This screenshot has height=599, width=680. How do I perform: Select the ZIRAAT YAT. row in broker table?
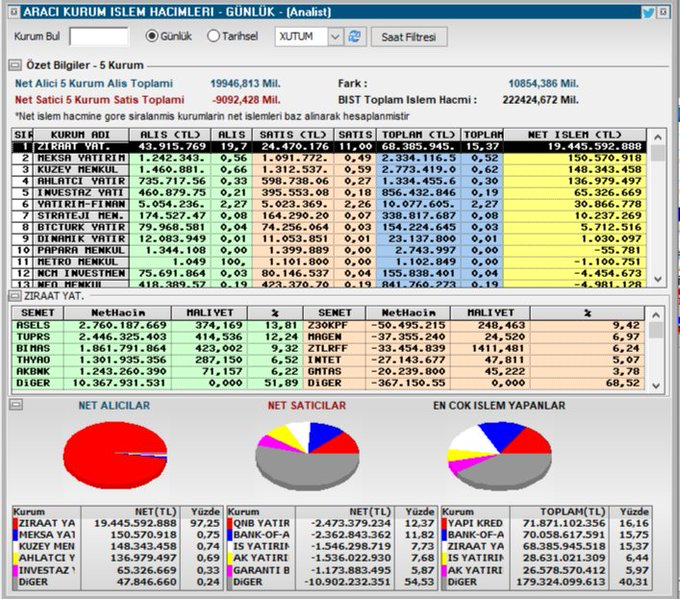point(329,147)
